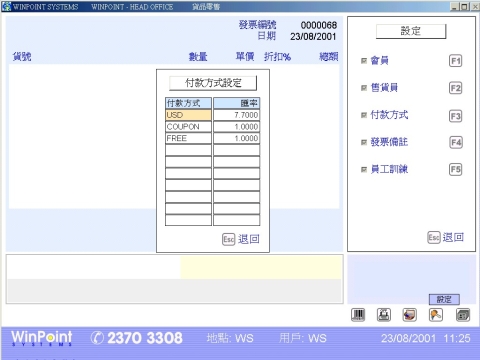Select the USD payment method cell
The width and height of the screenshot is (480, 360).
[x=188, y=115]
